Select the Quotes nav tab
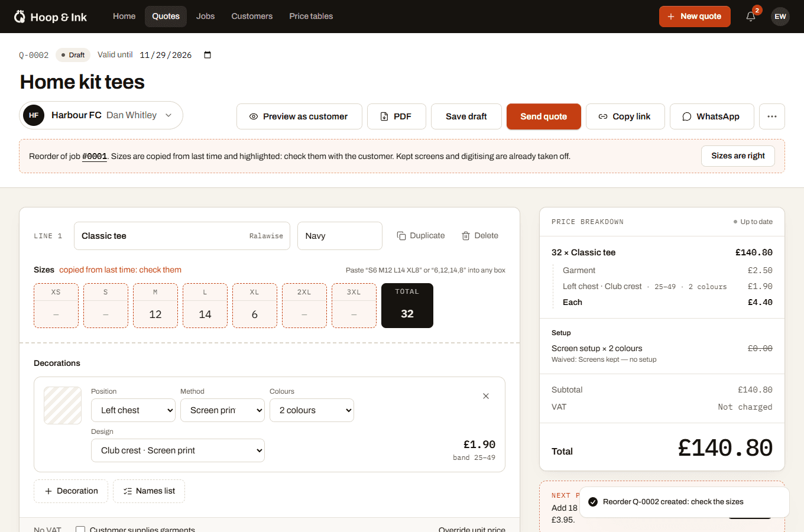Screen dimensions: 804x532 (x=166, y=17)
